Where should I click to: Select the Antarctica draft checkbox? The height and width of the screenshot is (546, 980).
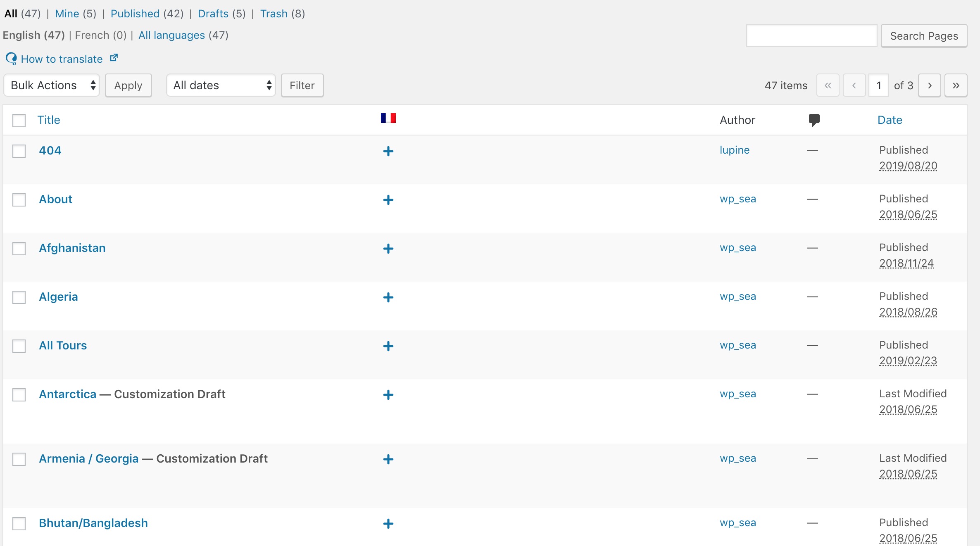pyautogui.click(x=19, y=394)
